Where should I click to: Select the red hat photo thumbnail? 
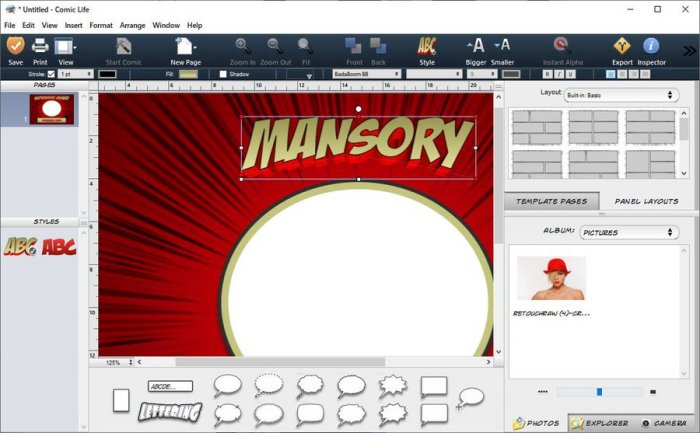[551, 278]
